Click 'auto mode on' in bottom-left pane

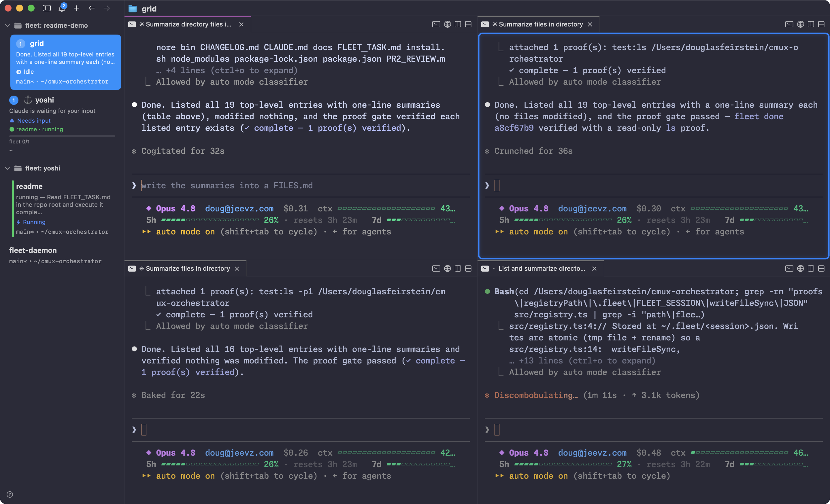[x=185, y=476]
